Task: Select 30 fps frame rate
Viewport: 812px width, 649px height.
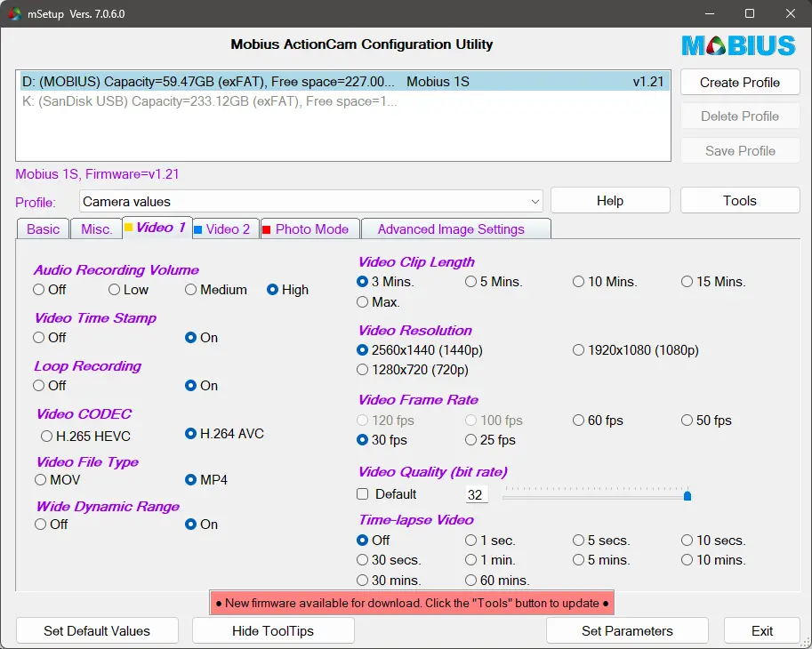Action: point(382,440)
